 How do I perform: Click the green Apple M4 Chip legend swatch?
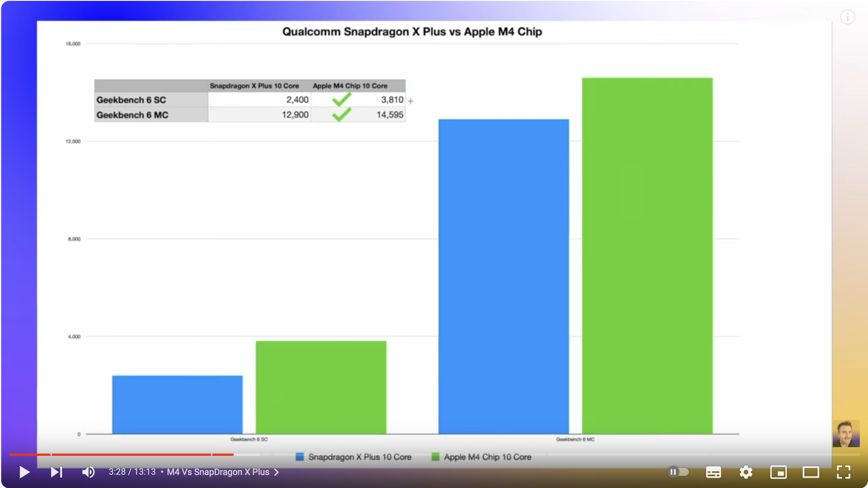pos(435,457)
